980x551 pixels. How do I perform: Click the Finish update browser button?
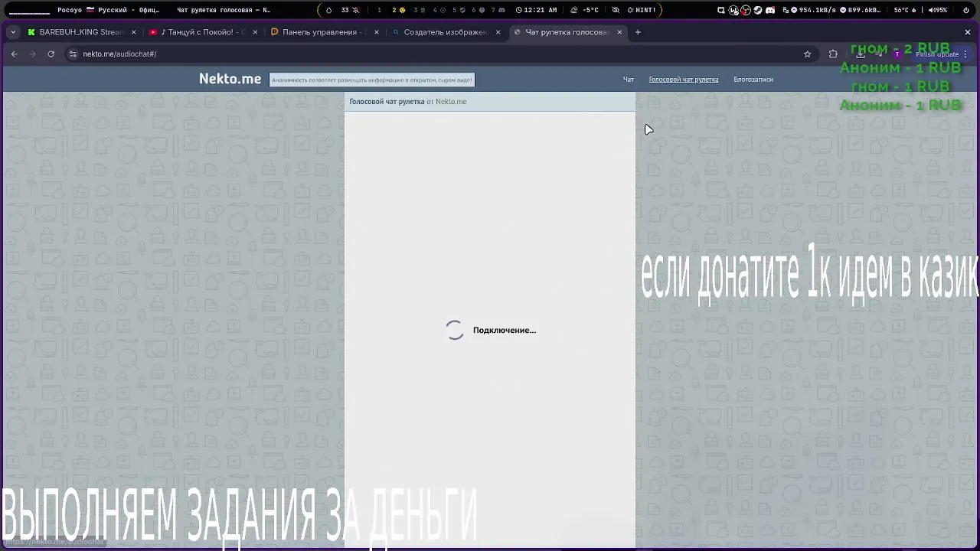click(x=936, y=54)
